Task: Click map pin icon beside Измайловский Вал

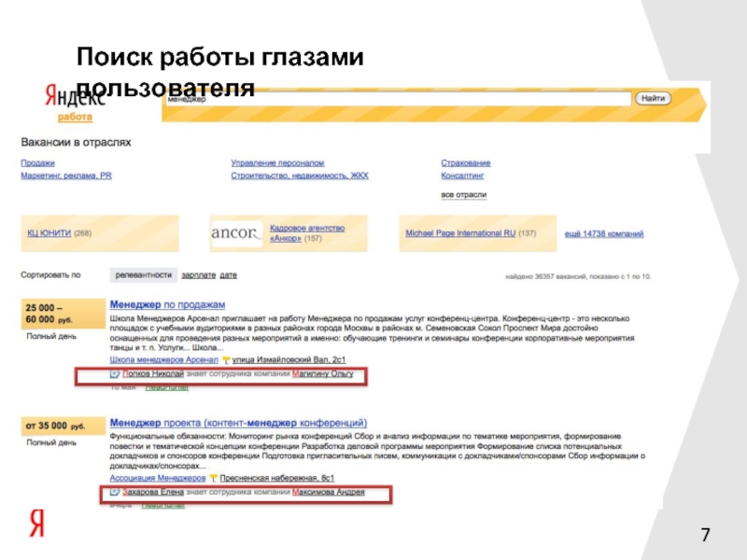Action: (226, 360)
